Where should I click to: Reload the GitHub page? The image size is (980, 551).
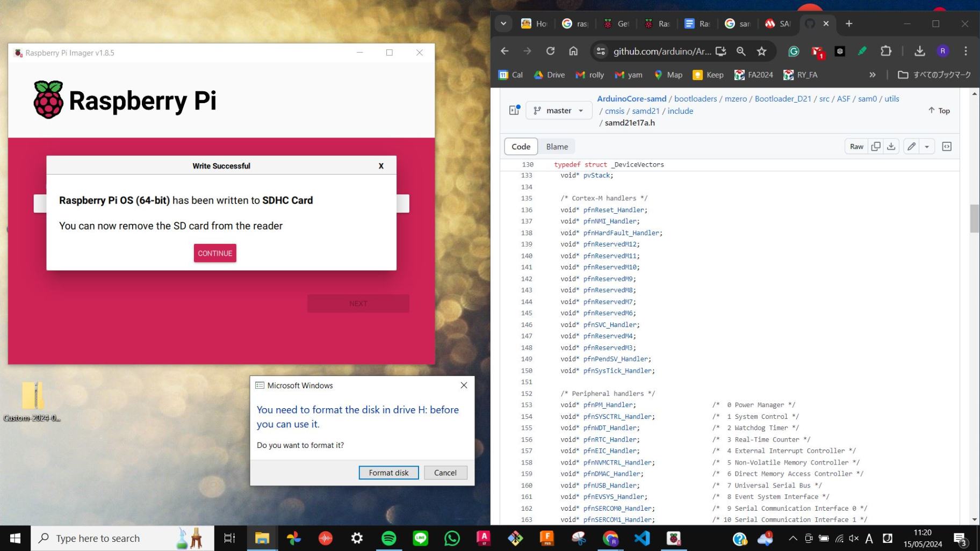tap(550, 51)
